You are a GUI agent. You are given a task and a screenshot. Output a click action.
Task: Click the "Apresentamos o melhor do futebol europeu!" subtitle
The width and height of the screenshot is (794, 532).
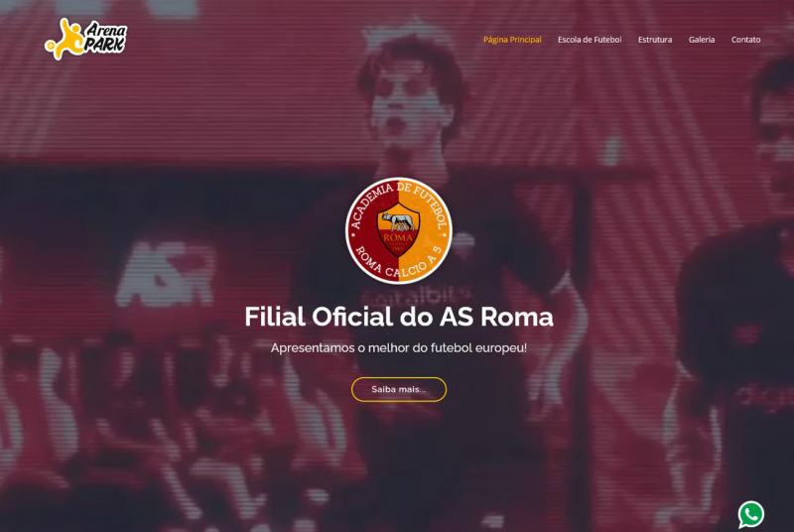(x=399, y=347)
